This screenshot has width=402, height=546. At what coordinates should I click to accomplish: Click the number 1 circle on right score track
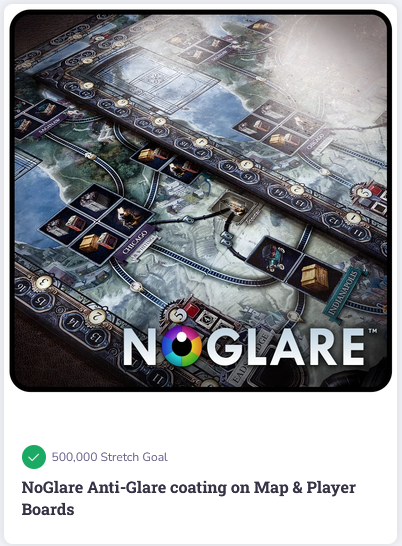(354, 218)
